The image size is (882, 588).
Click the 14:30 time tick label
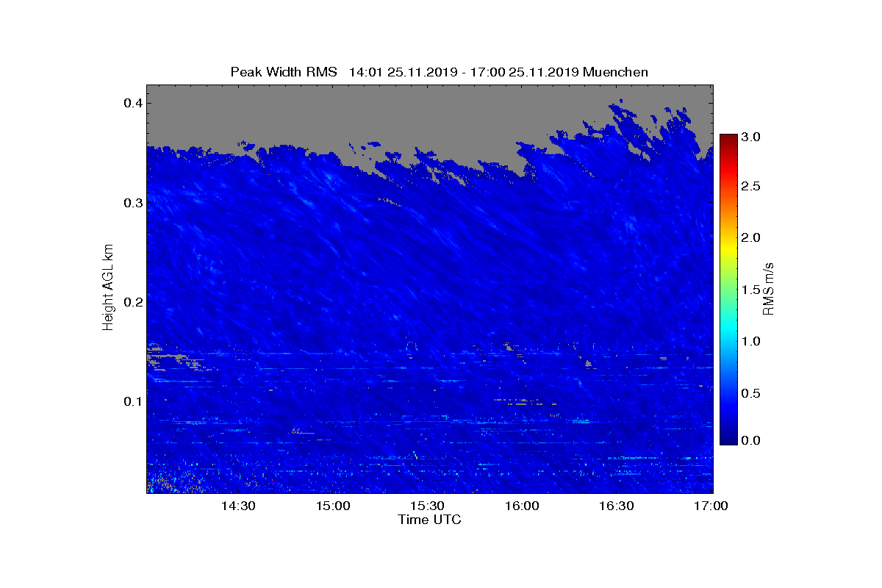tap(238, 506)
